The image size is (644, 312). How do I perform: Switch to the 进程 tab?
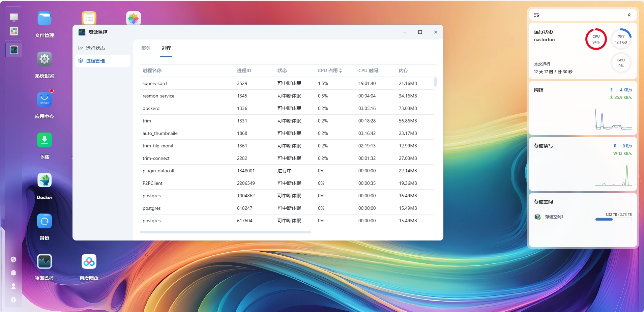166,48
